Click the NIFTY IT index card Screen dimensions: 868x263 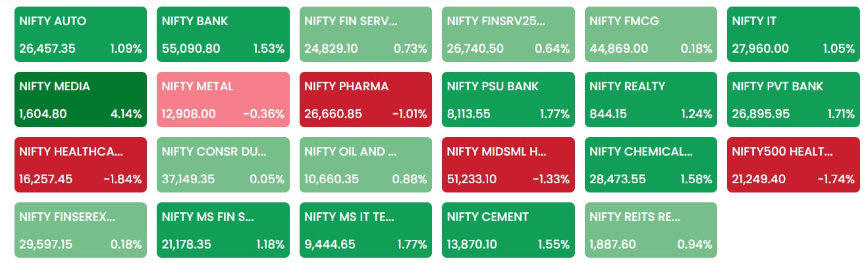[794, 34]
